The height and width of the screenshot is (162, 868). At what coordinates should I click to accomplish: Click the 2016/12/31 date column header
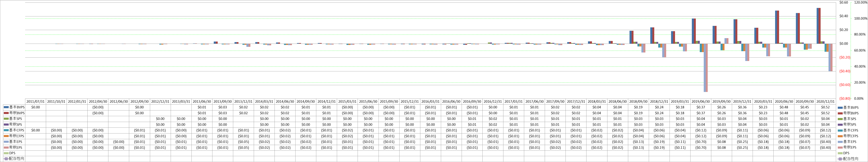(x=493, y=101)
